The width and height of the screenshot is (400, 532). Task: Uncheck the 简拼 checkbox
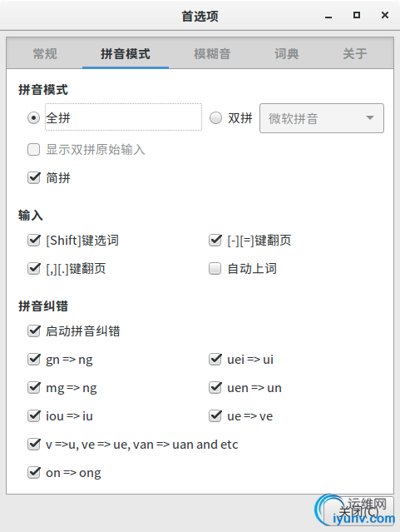point(33,178)
